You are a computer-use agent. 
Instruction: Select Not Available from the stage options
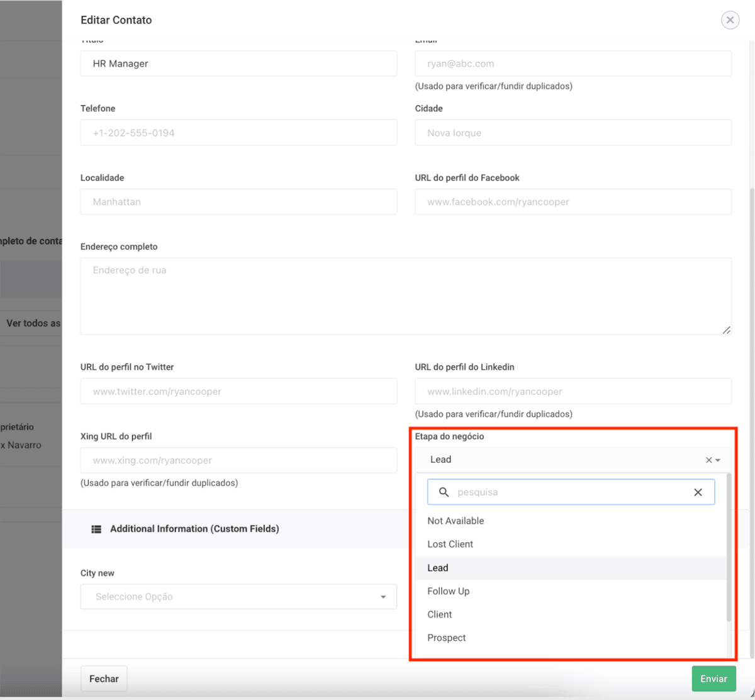pos(456,521)
